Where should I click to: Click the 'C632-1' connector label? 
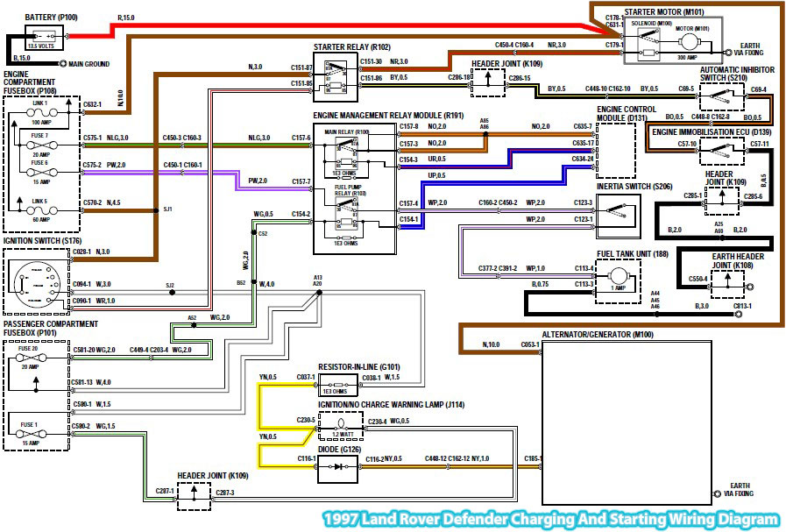click(92, 104)
